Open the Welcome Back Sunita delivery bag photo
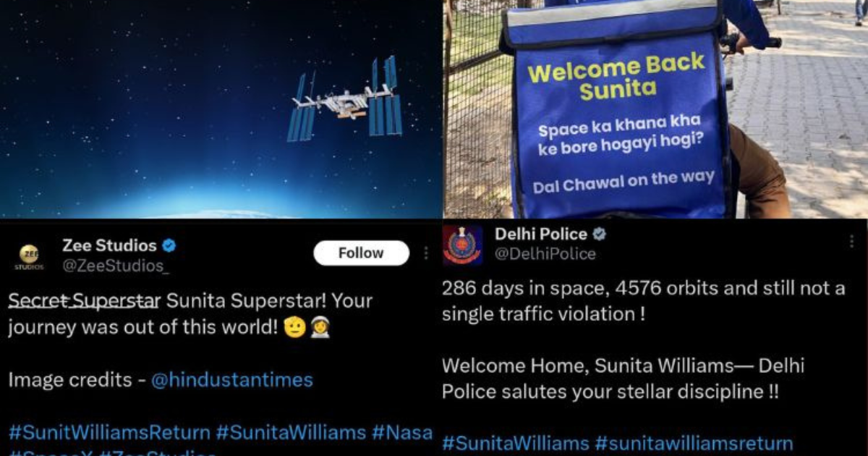868x456 pixels. pos(655,109)
